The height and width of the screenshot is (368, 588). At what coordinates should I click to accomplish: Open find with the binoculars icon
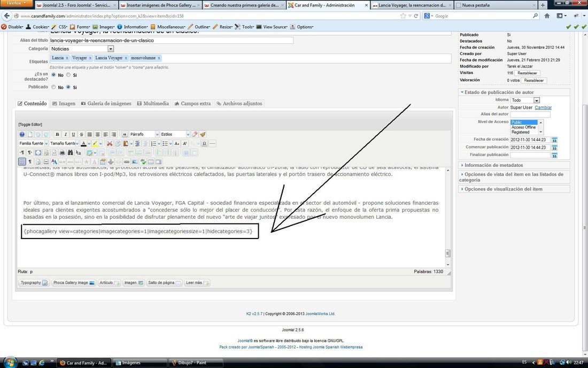70,152
